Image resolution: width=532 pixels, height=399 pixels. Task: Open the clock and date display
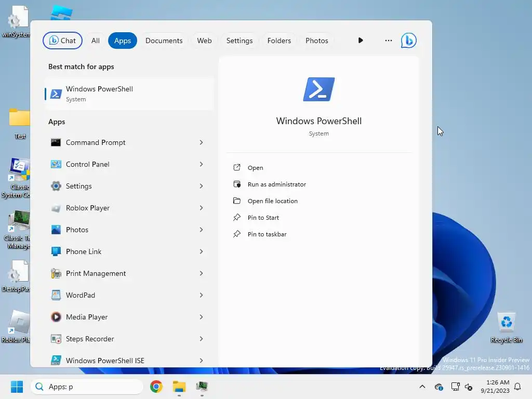click(x=495, y=387)
